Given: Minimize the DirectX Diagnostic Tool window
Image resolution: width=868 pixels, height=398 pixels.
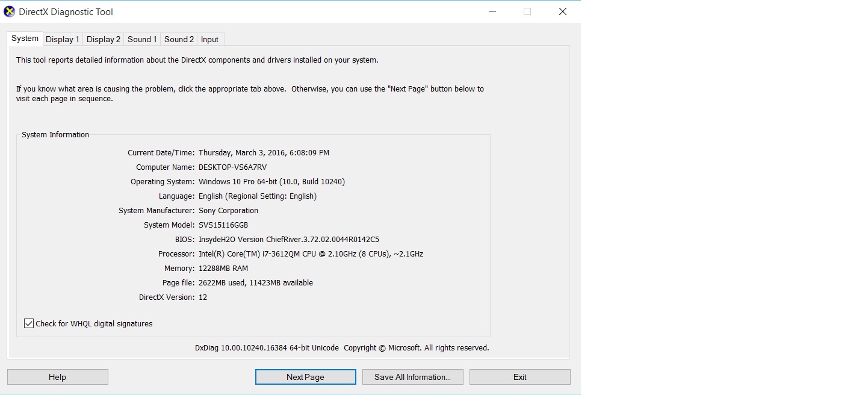Looking at the screenshot, I should click(492, 11).
